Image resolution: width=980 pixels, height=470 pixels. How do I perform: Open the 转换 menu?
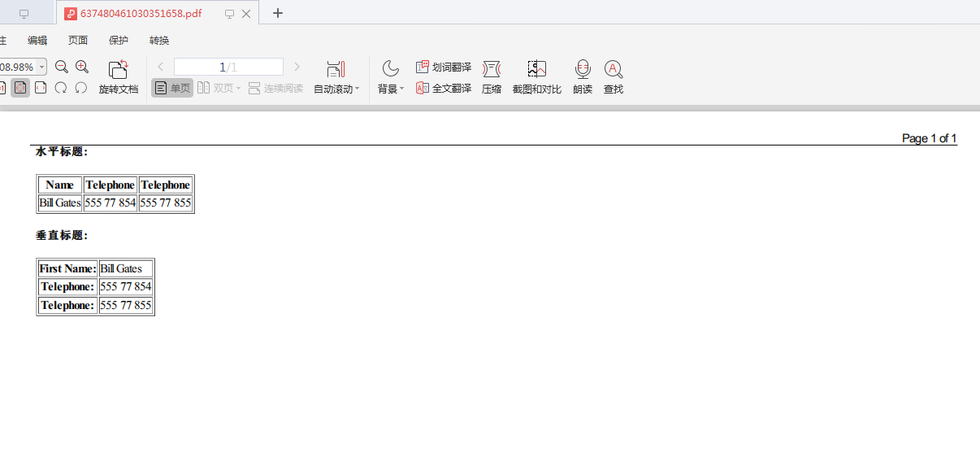point(159,41)
